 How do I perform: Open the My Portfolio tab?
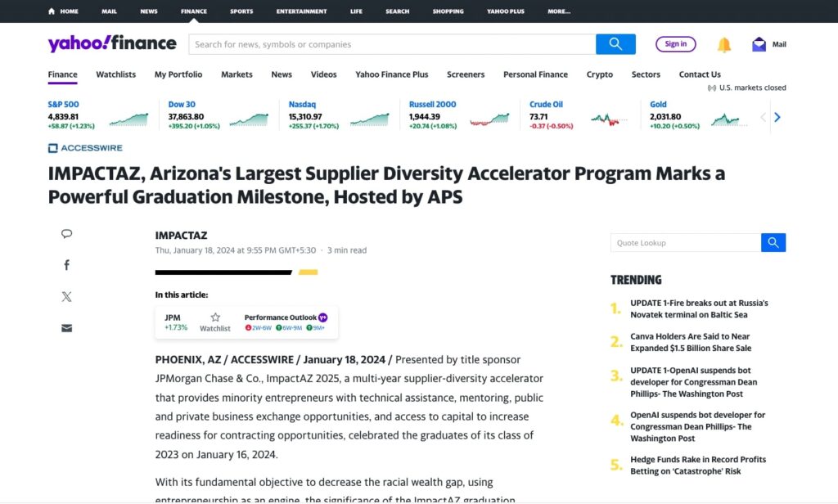178,74
